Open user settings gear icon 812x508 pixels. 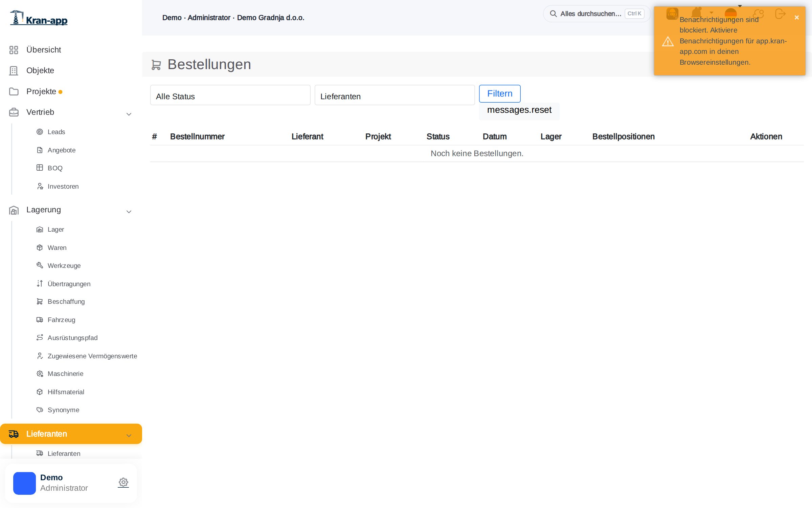point(123,482)
